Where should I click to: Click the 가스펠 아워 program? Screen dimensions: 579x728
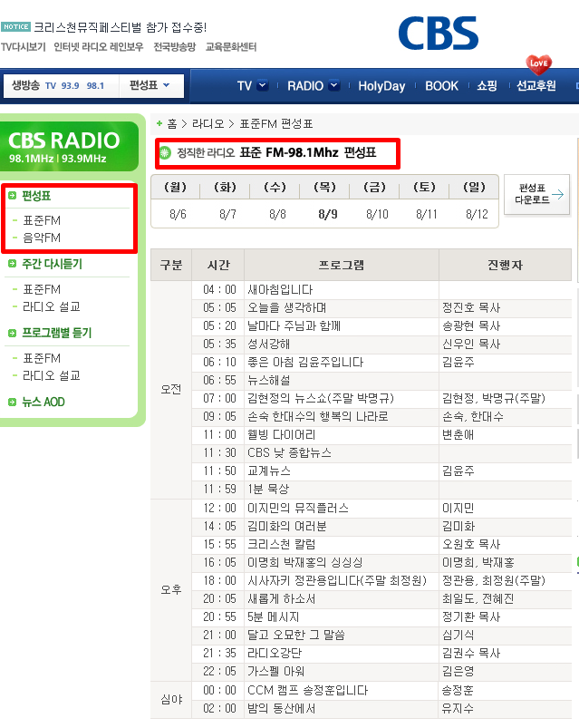coord(275,672)
